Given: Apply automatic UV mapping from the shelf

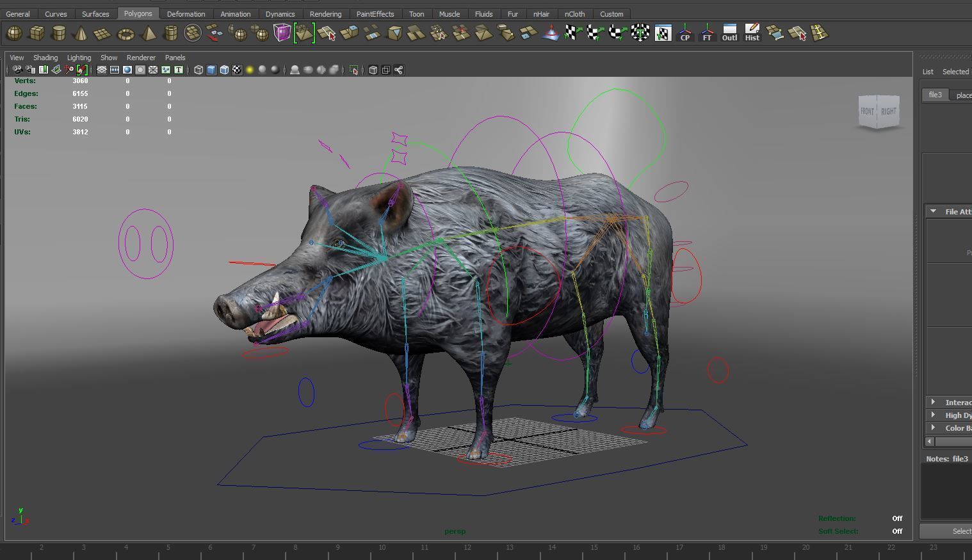Looking at the screenshot, I should point(640,33).
